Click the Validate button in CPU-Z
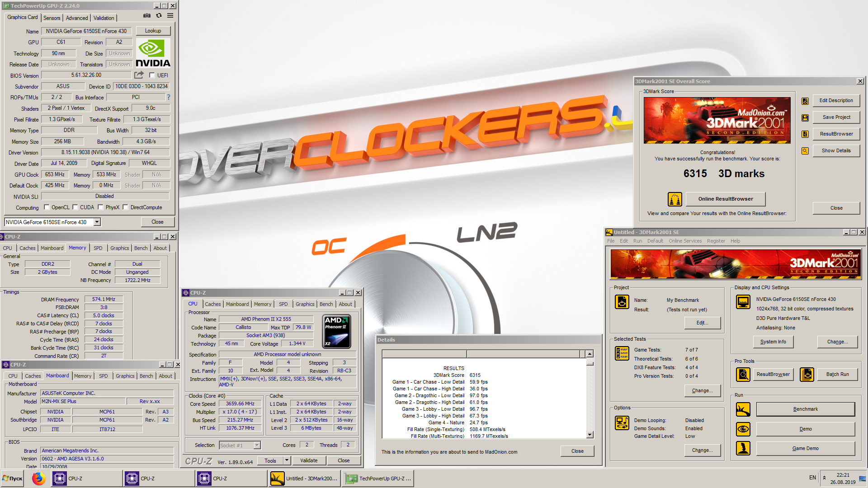868x488 pixels. coord(309,460)
